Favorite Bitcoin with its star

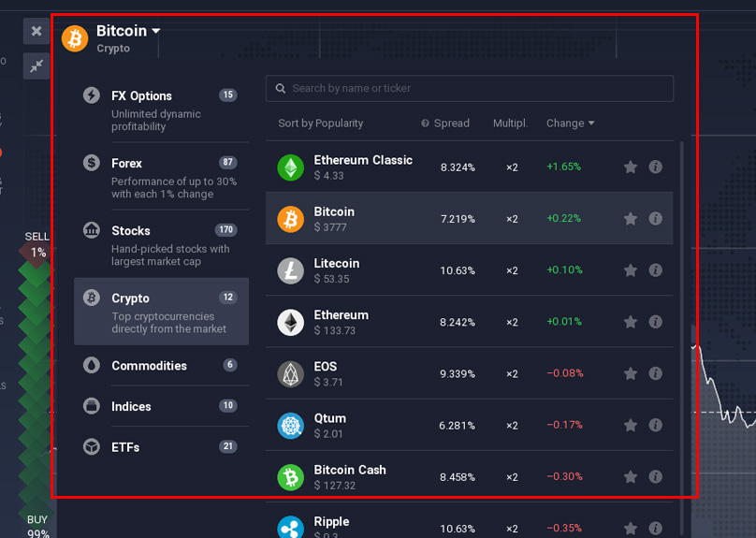[x=631, y=219]
